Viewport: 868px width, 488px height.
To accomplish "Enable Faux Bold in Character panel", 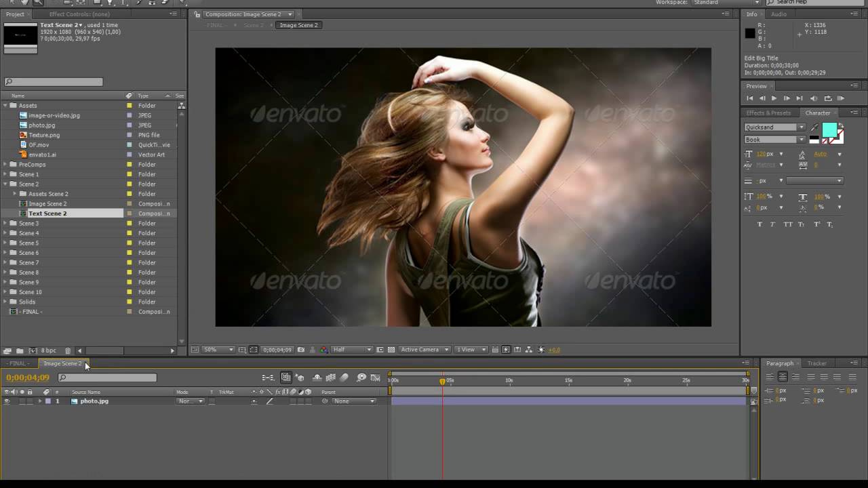I will (x=759, y=224).
